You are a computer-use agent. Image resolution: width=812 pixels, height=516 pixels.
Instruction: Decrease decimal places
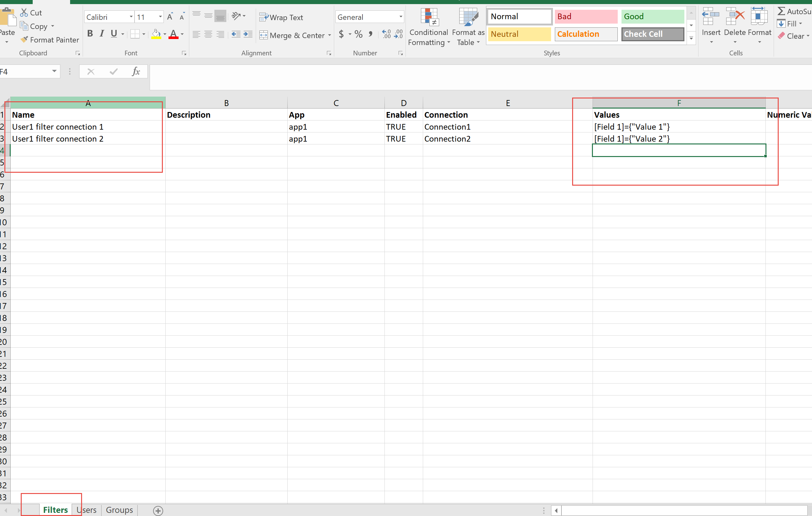click(398, 34)
